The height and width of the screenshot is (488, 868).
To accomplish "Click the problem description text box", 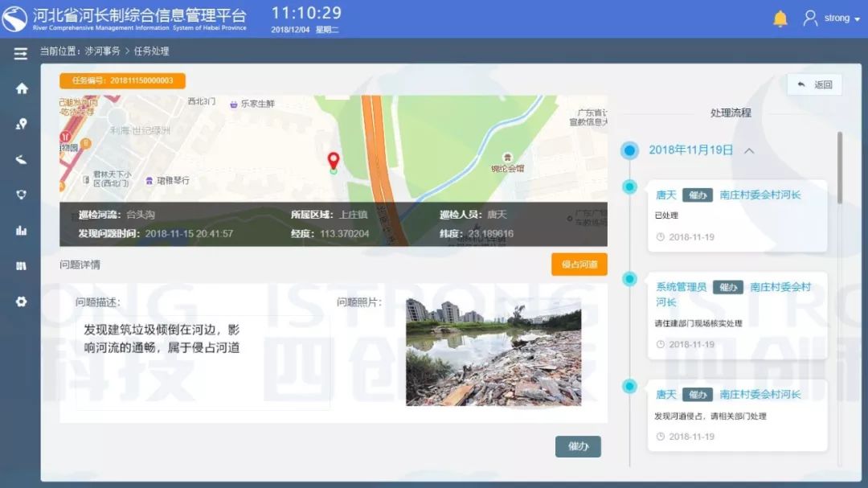I will pyautogui.click(x=203, y=362).
